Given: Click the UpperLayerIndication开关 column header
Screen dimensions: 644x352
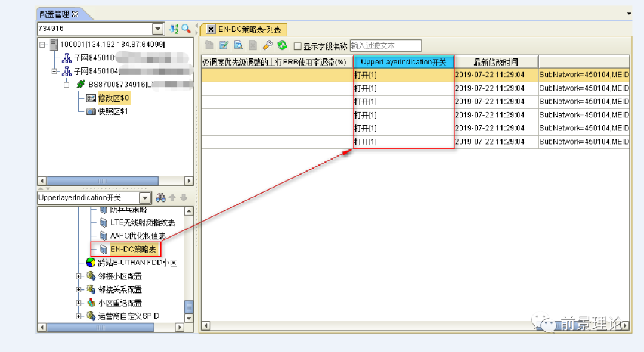Looking at the screenshot, I should click(x=403, y=62).
